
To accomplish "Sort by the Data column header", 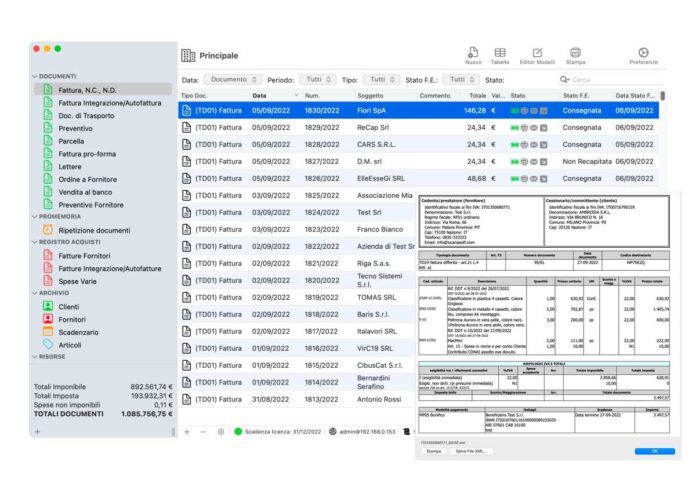I will coord(275,95).
